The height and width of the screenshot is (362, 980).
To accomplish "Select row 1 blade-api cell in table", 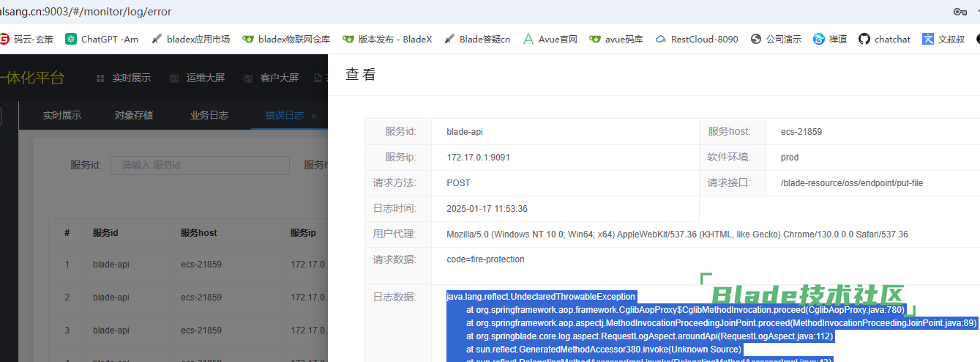I will click(111, 265).
